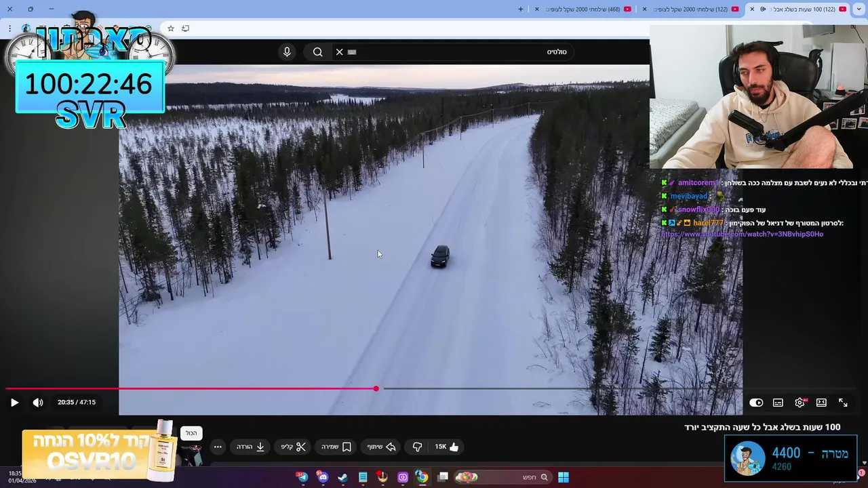Open the purple camera app on taskbar
Viewport: 868px width, 488px height.
click(x=403, y=477)
